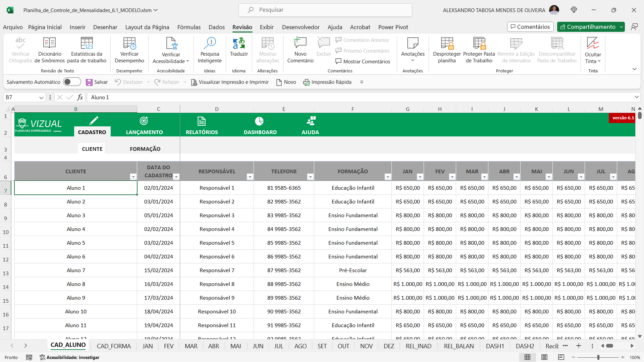Open the DASHBOARD pie chart navigation
644x362 pixels.
[x=260, y=121]
